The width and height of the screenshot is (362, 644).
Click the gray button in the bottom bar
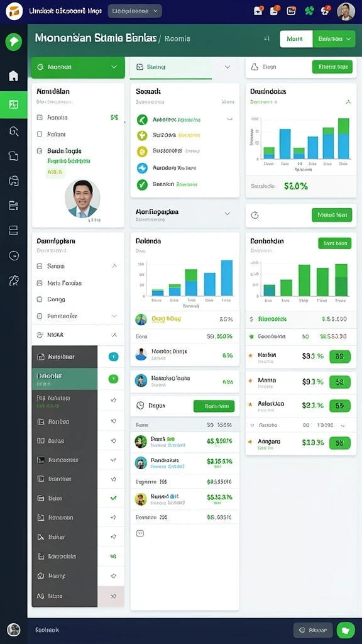pos(313,630)
